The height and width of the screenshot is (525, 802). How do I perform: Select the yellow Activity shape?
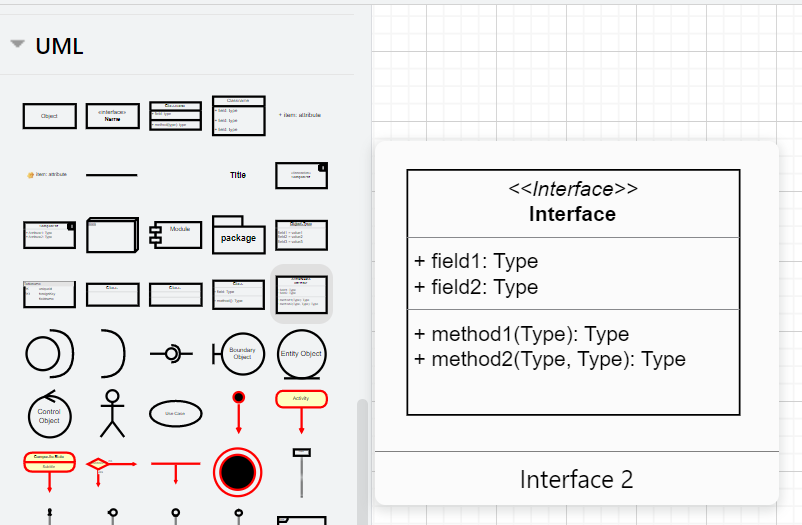pyautogui.click(x=301, y=399)
